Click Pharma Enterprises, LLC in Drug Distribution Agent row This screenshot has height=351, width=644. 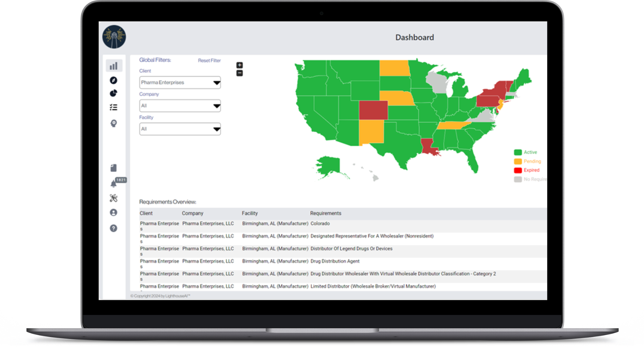[x=208, y=261]
